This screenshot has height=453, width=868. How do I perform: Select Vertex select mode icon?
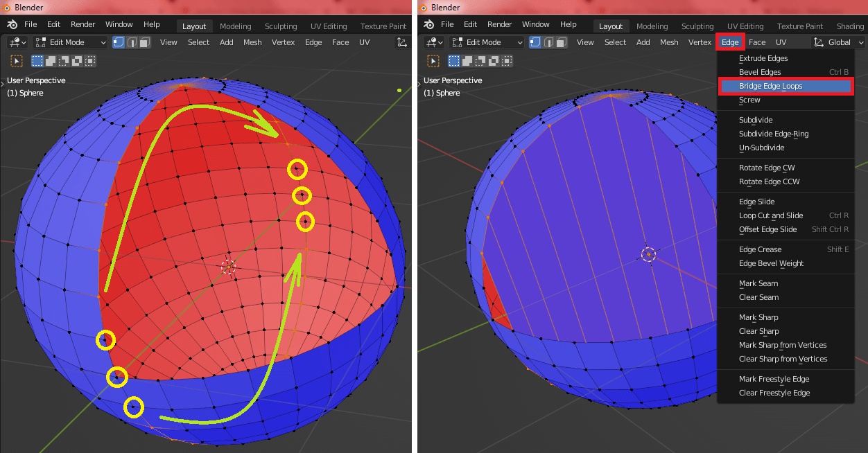118,42
